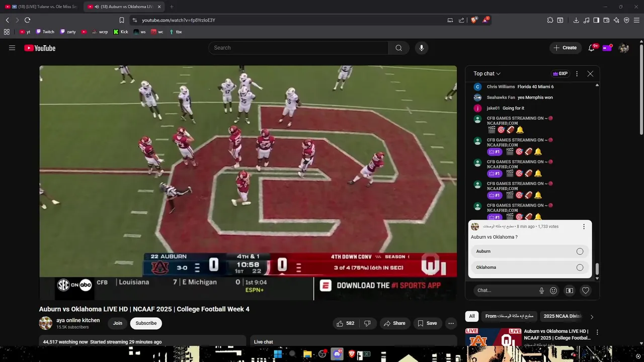The width and height of the screenshot is (644, 362).
Task: Click the chat voice input microphone
Action: [541, 290]
